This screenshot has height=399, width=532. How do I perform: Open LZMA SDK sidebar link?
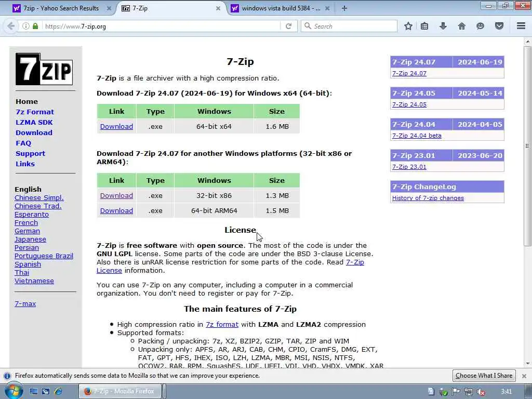coord(34,123)
